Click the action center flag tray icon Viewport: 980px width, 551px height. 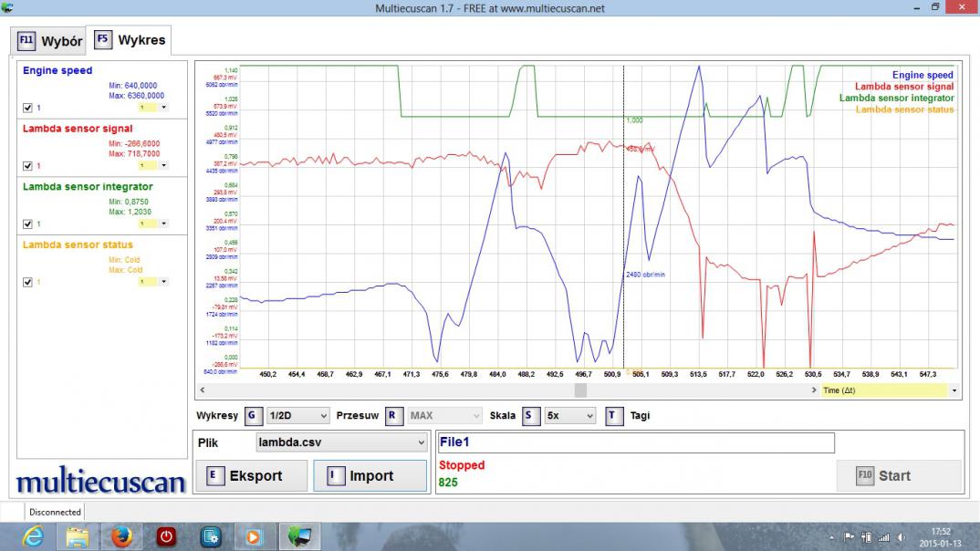point(849,537)
